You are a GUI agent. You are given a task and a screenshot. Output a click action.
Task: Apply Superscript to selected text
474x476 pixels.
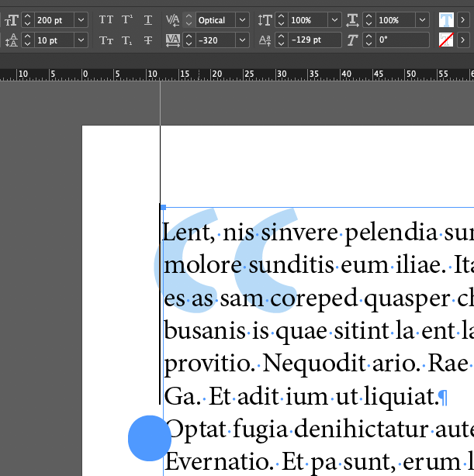[x=127, y=20]
